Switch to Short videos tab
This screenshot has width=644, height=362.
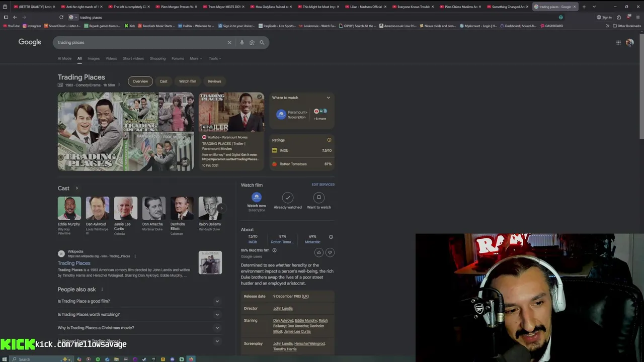[133, 58]
